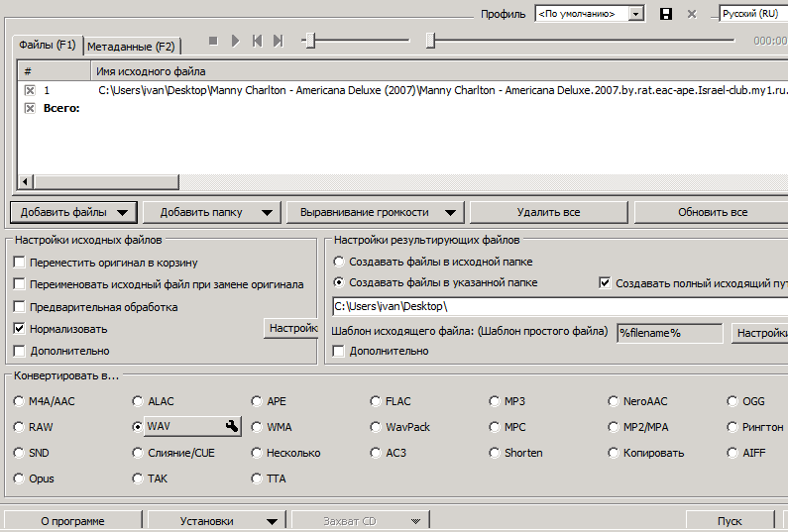The image size is (788, 532).
Task: Select the WAV radio button
Action: point(138,427)
